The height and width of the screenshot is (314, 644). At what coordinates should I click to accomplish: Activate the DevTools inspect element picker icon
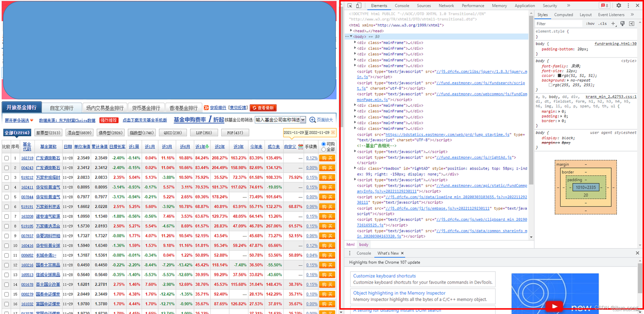[x=350, y=6]
